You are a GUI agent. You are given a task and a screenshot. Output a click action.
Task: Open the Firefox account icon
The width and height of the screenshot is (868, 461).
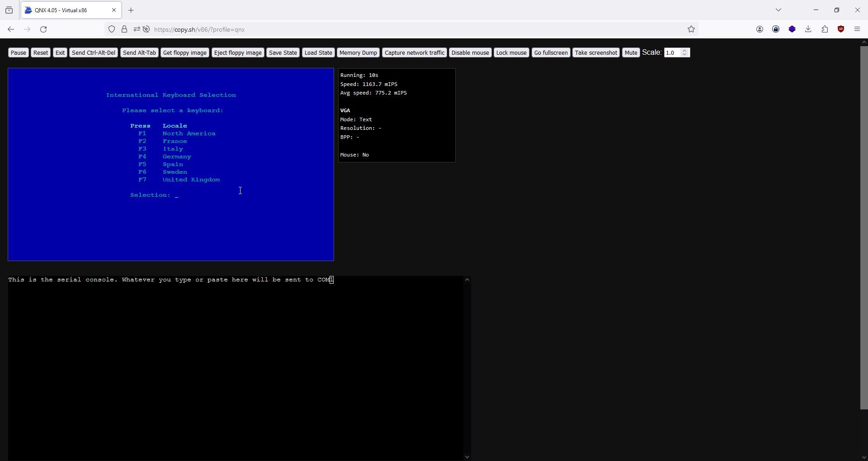pyautogui.click(x=759, y=29)
